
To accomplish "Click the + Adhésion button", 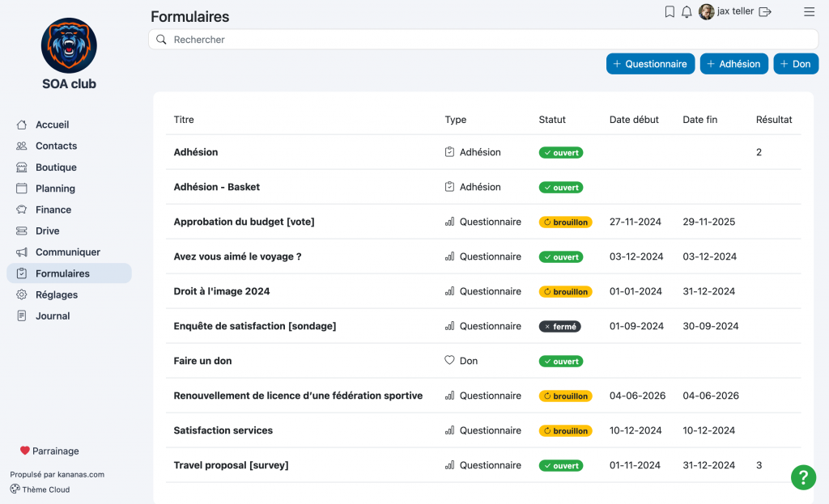I will point(733,64).
